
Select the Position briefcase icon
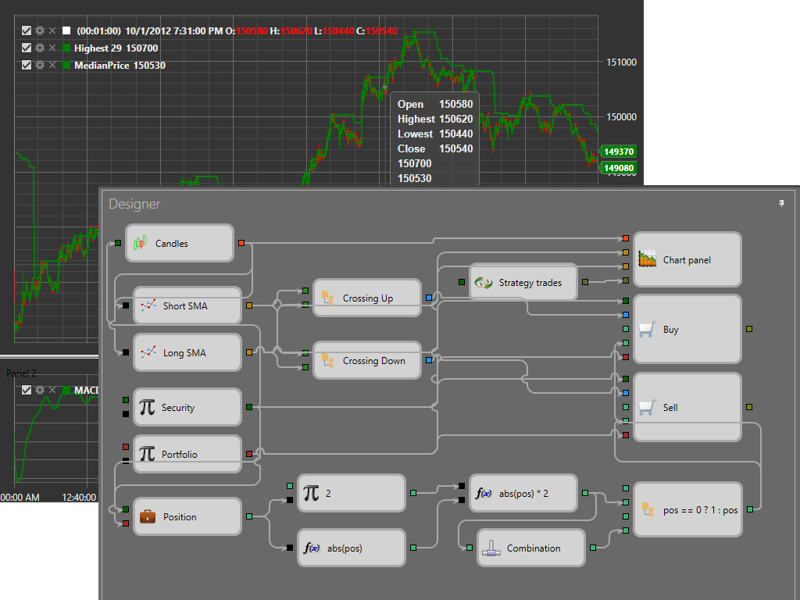(147, 517)
